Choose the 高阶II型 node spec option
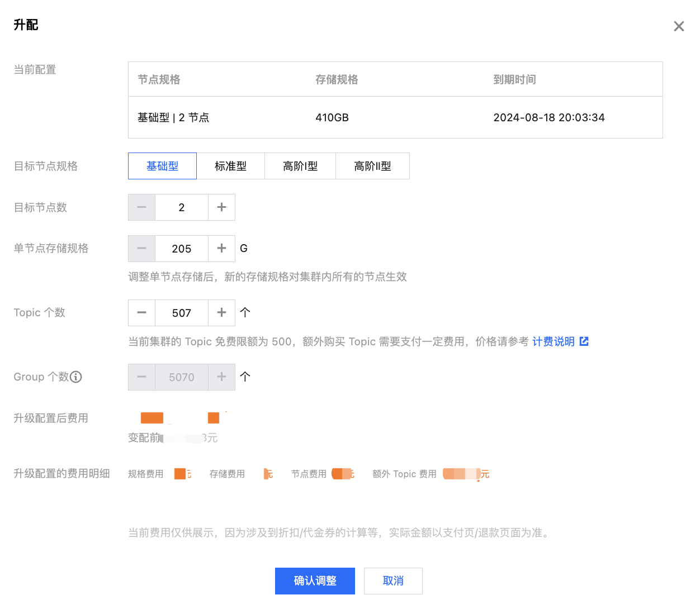This screenshot has height=609, width=700. (372, 166)
